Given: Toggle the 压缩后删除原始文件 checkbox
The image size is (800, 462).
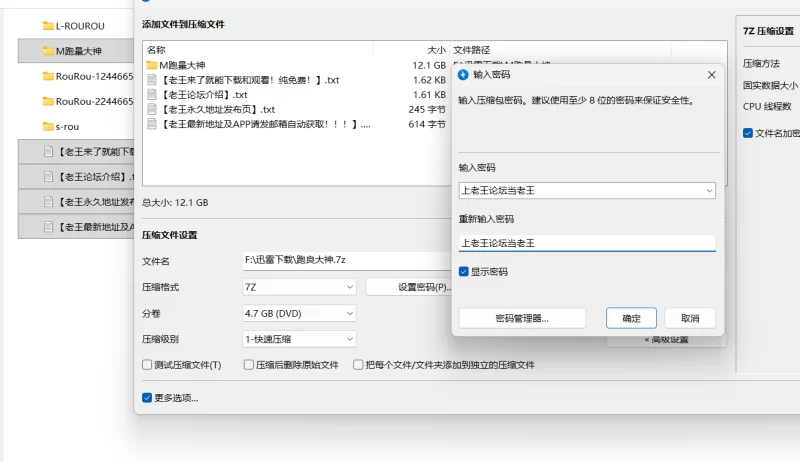Looking at the screenshot, I should tap(249, 365).
